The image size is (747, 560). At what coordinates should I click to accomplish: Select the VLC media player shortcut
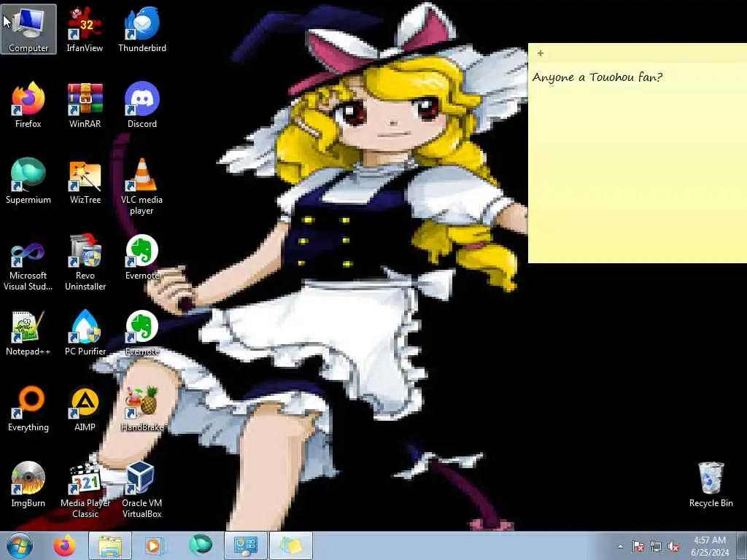[x=142, y=187]
